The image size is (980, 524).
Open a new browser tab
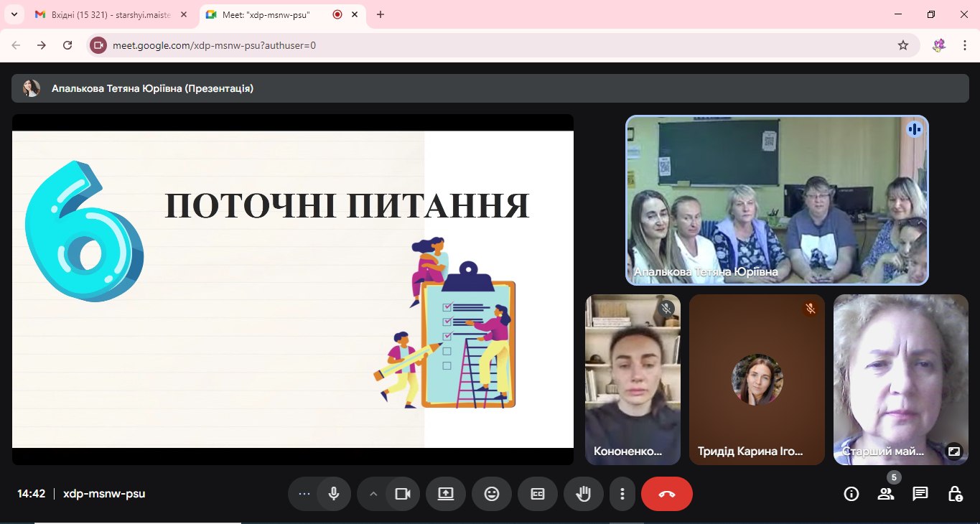pyautogui.click(x=381, y=14)
